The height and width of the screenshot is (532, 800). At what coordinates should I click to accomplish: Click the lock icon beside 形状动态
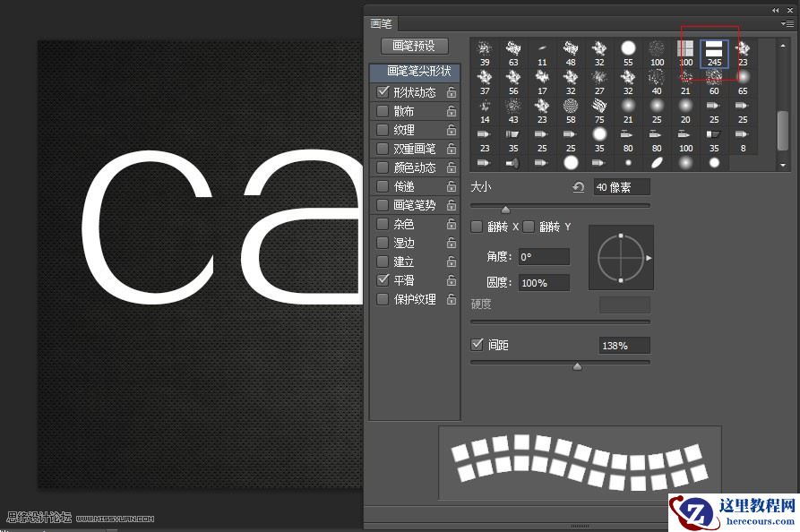coord(452,91)
